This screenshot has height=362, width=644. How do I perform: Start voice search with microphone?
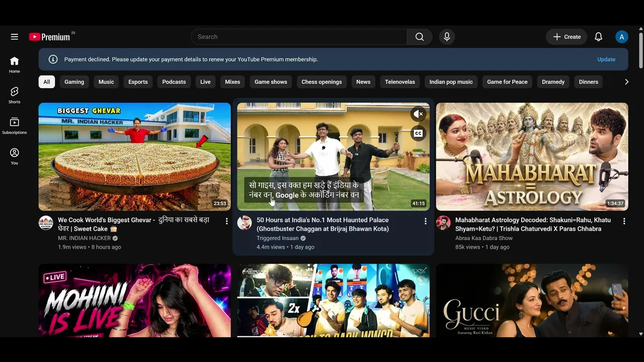point(447,37)
